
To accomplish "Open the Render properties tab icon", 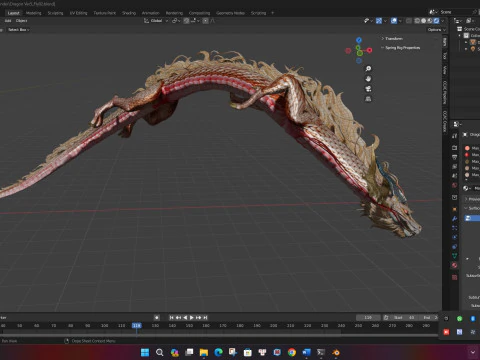I will (454, 147).
